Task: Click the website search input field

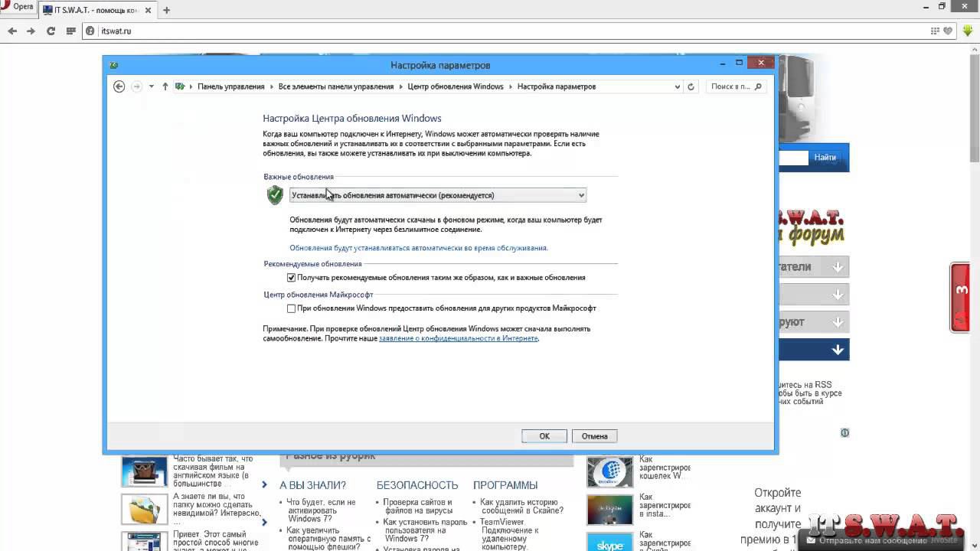Action: pyautogui.click(x=793, y=158)
